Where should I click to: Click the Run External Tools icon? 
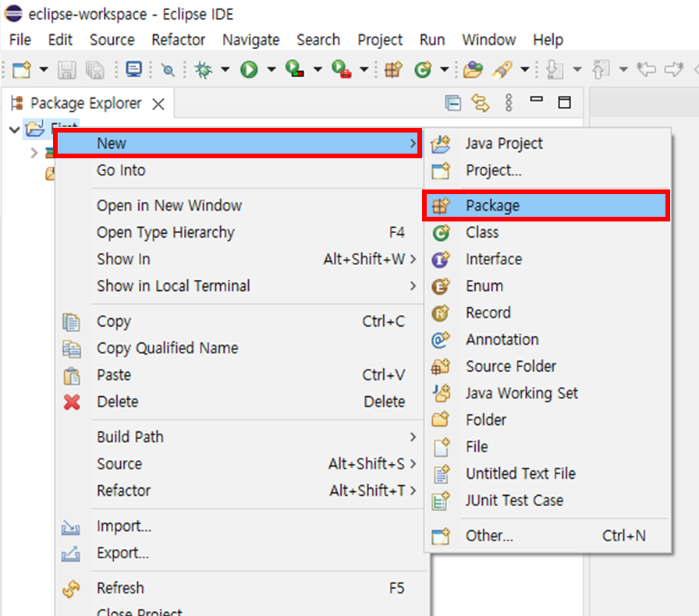point(342,69)
